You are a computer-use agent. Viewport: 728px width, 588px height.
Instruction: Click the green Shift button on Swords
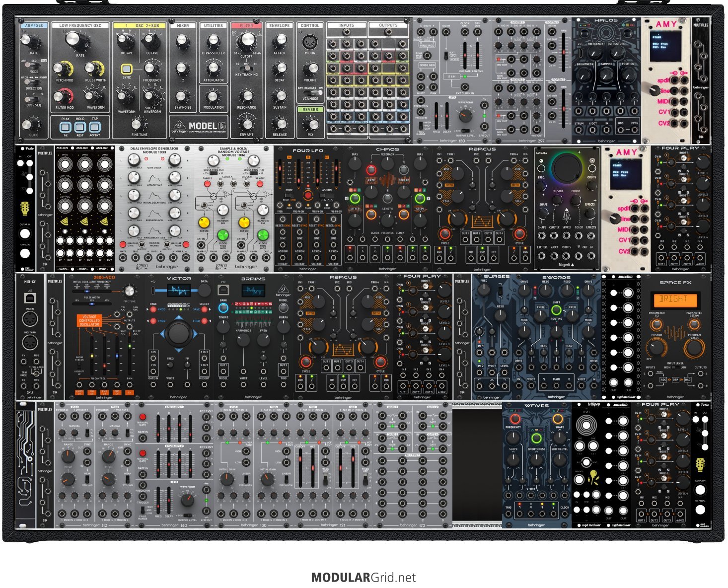point(556,310)
